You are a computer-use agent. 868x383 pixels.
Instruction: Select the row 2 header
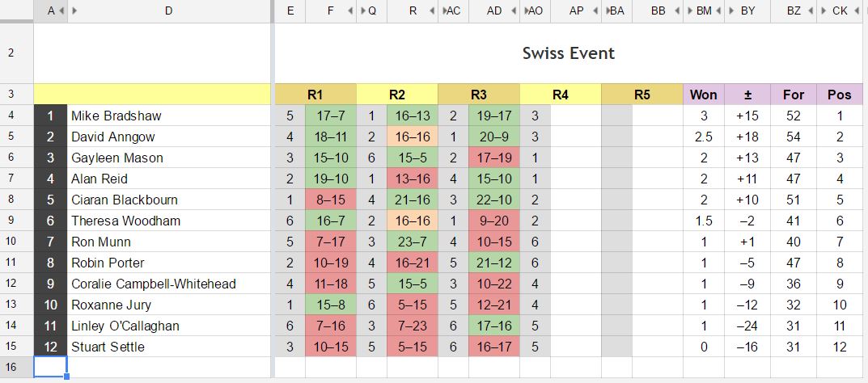click(x=16, y=53)
